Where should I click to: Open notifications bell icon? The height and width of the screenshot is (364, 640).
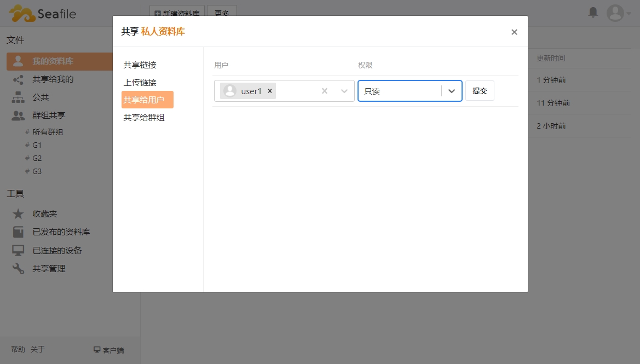coord(593,12)
